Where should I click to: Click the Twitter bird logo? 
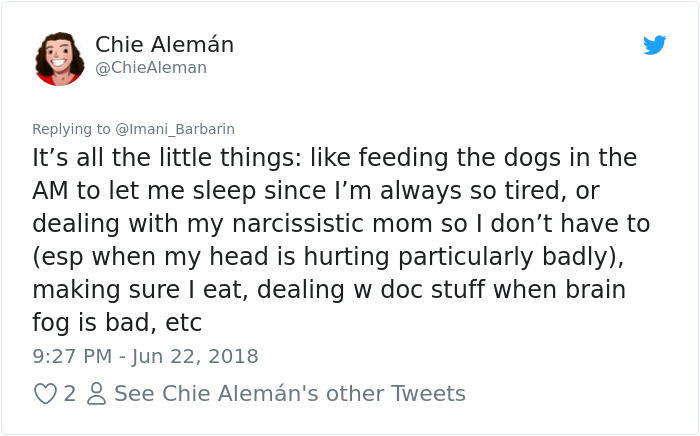point(654,44)
